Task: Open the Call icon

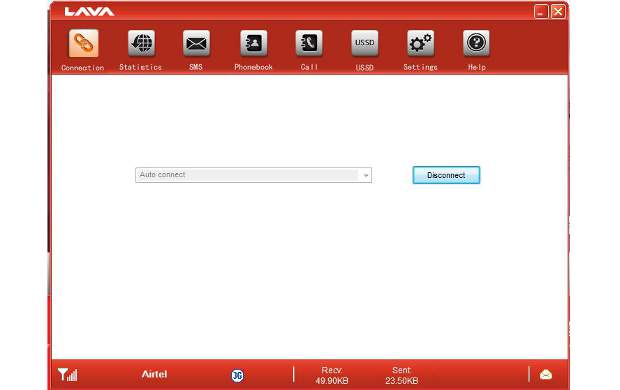Action: point(309,43)
